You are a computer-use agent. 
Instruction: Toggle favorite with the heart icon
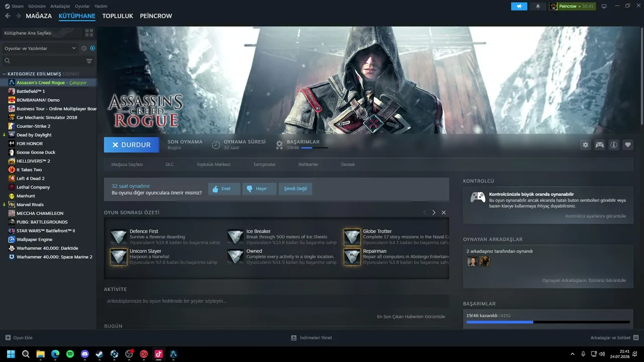coord(628,145)
